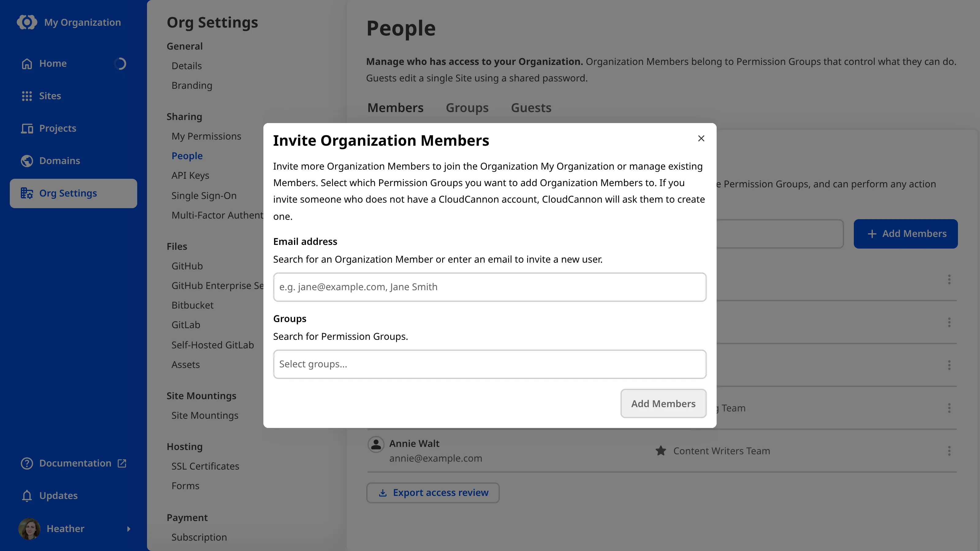980x551 pixels.
Task: Go to Domains in sidebar
Action: [x=73, y=161]
